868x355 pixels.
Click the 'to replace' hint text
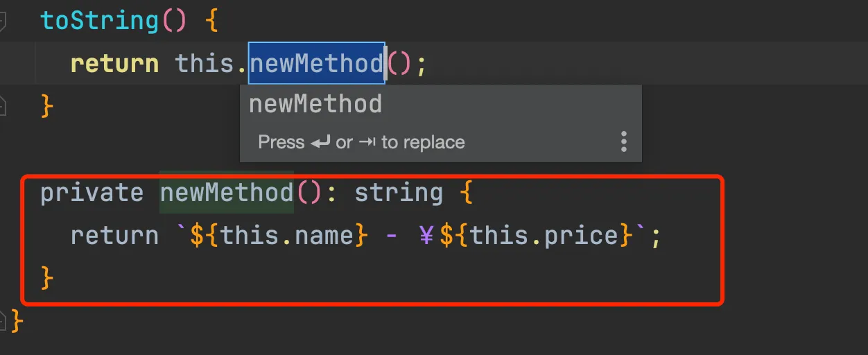pyautogui.click(x=423, y=142)
